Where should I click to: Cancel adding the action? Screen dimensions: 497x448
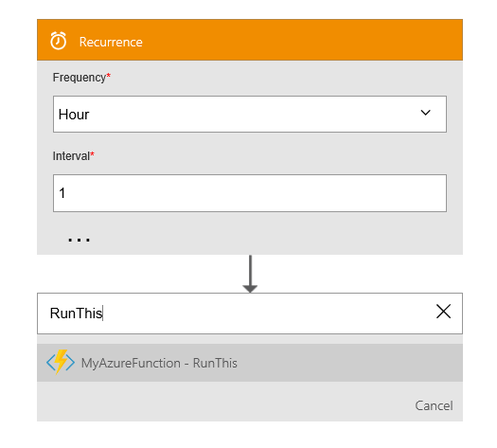tap(434, 405)
